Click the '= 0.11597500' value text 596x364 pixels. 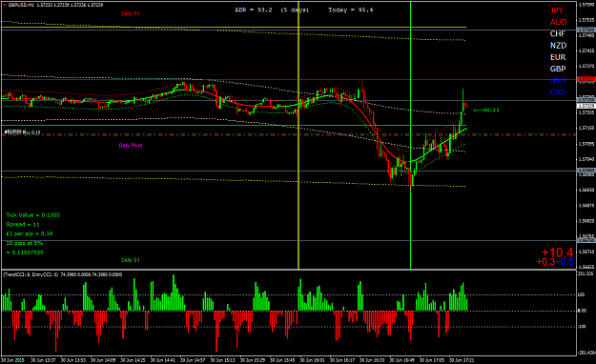[x=25, y=253]
